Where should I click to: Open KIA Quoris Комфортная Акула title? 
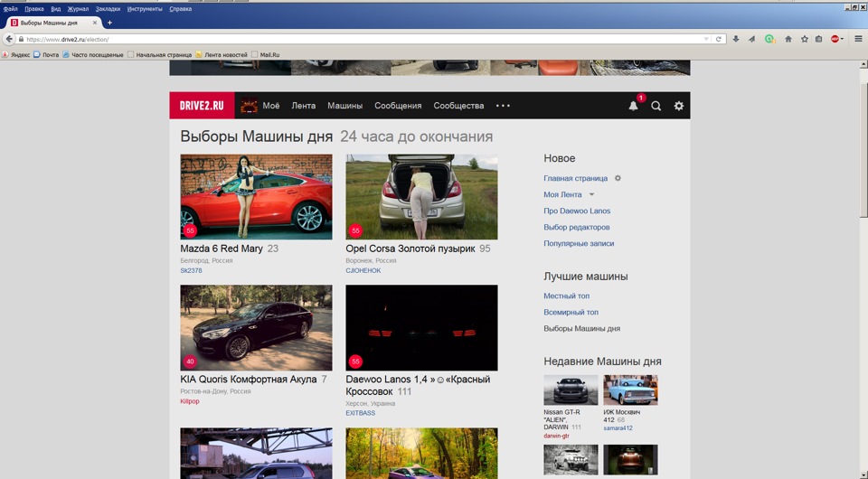pos(249,380)
